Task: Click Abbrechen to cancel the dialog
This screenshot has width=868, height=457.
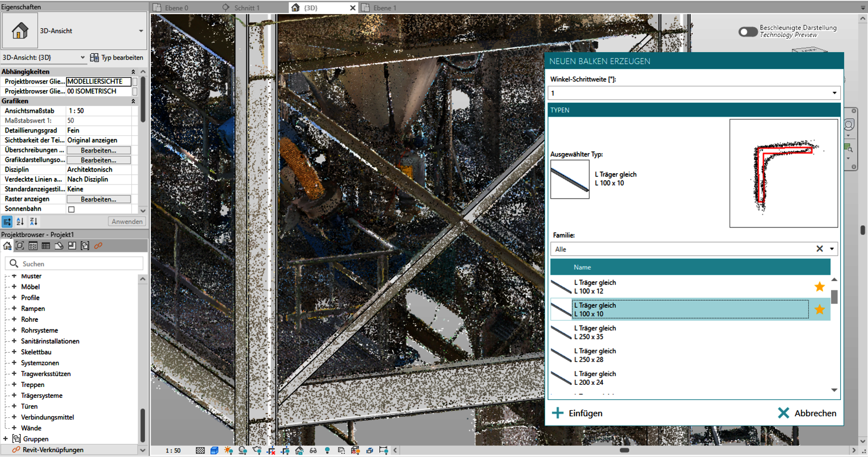Action: 807,413
